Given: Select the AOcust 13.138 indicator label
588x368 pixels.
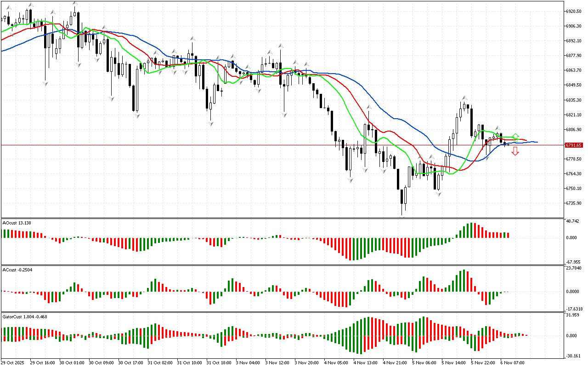Looking at the screenshot, I should coord(17,223).
